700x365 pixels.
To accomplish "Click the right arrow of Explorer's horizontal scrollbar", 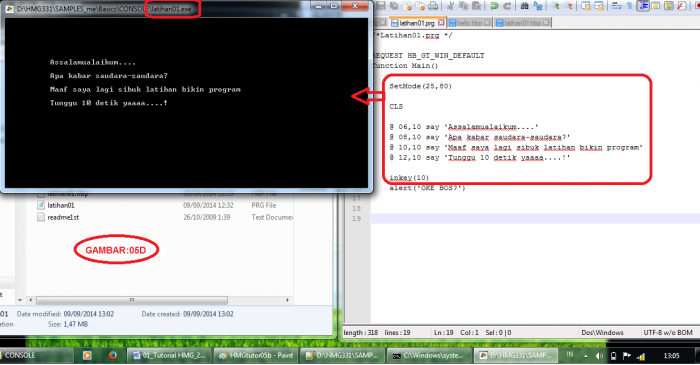I will (288, 300).
